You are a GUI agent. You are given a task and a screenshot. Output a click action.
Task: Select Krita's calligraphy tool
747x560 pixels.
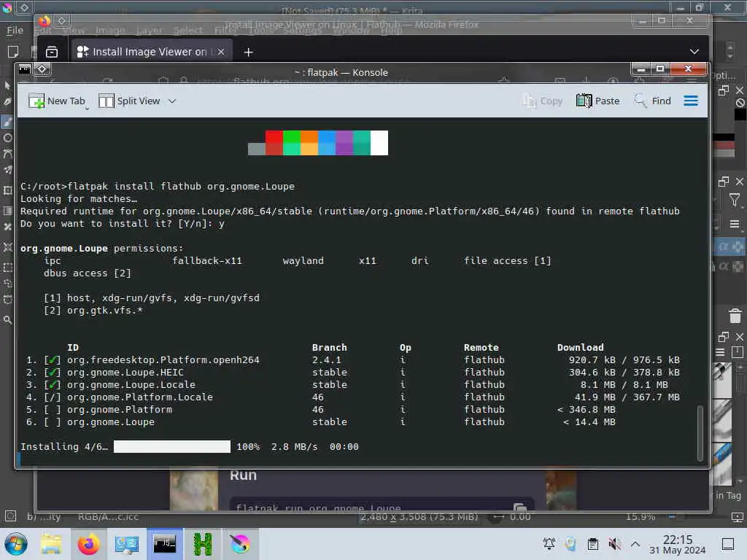point(7,102)
